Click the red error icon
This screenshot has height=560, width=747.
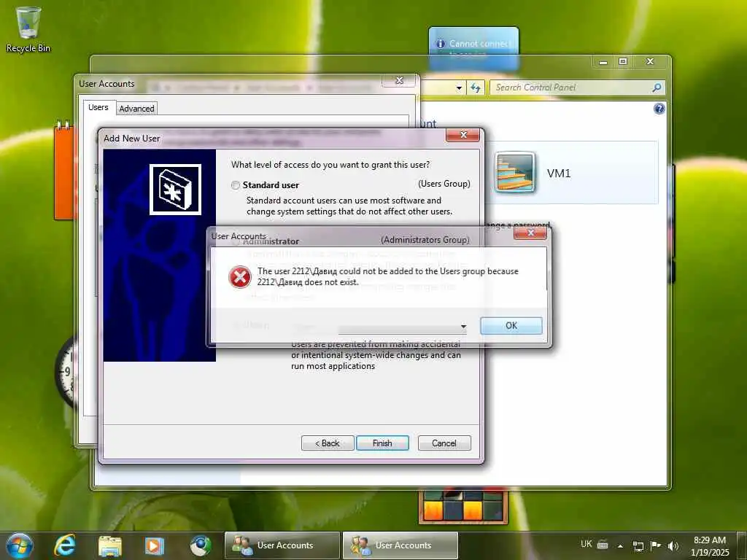[239, 276]
